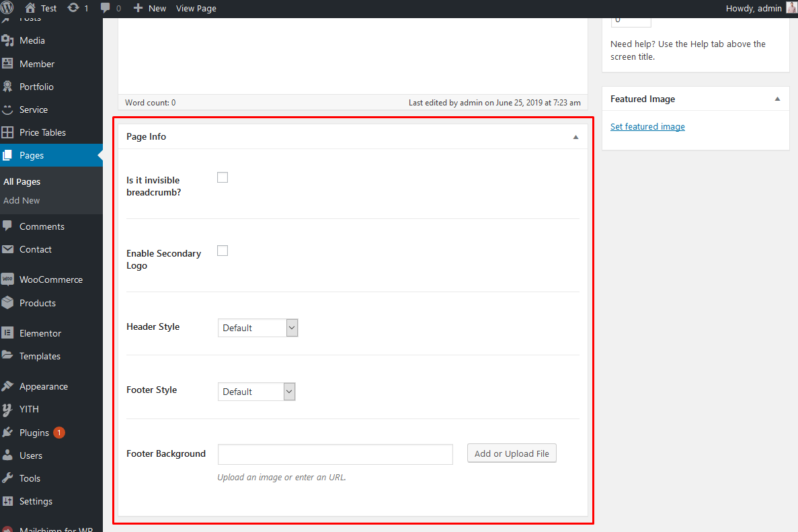Collapse the Featured Image panel
798x532 pixels.
point(777,99)
